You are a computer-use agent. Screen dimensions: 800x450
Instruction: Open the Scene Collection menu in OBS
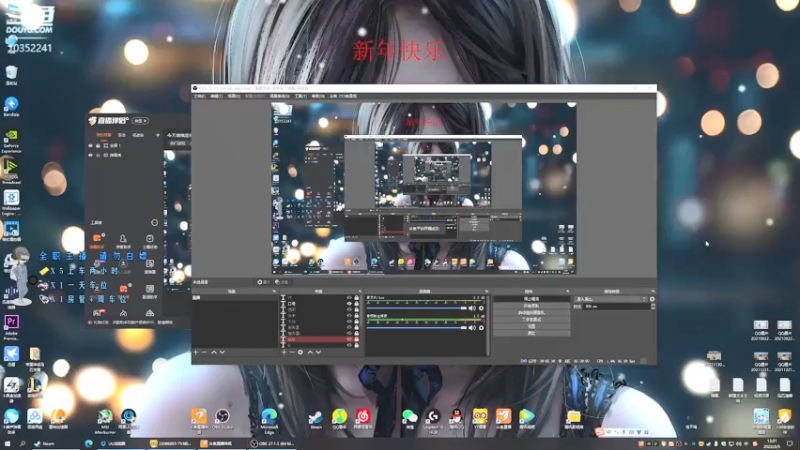point(280,96)
